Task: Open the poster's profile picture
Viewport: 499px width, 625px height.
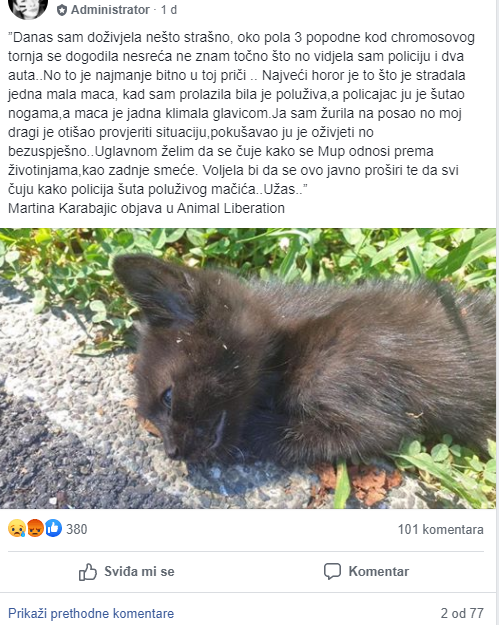Action: 28,7
